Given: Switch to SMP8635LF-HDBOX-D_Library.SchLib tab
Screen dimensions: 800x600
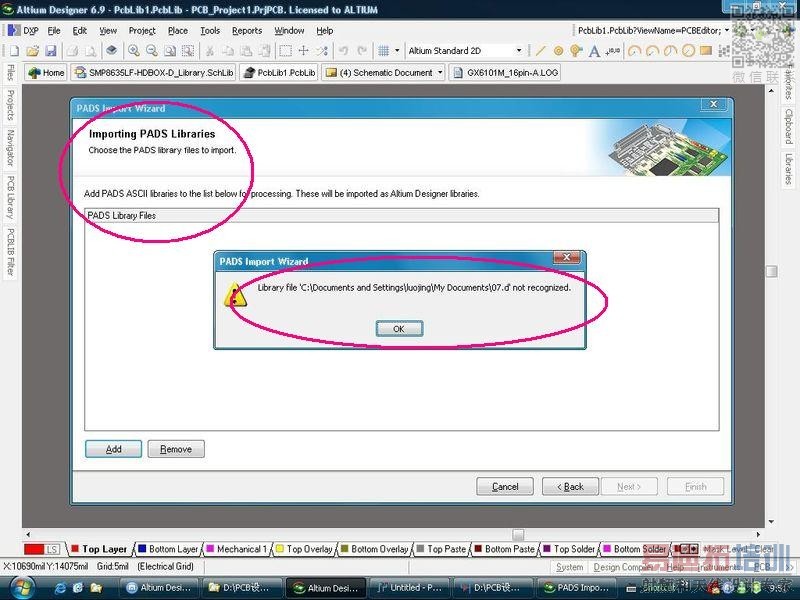Looking at the screenshot, I should point(154,72).
